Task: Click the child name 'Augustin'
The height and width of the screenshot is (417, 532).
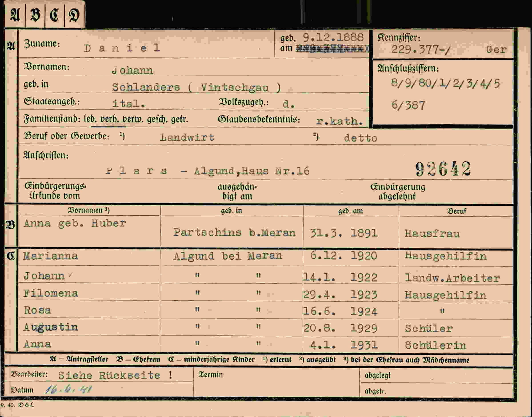Action: coord(51,327)
